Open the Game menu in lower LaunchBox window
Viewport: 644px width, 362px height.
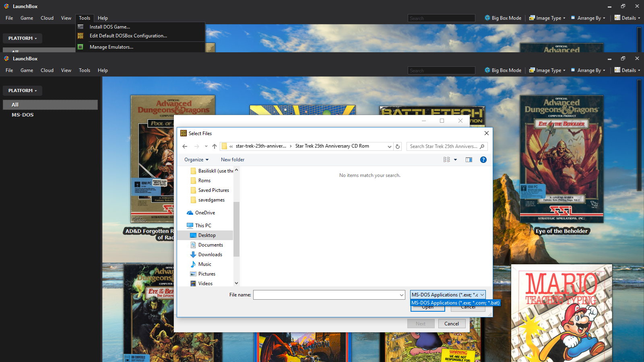(27, 70)
